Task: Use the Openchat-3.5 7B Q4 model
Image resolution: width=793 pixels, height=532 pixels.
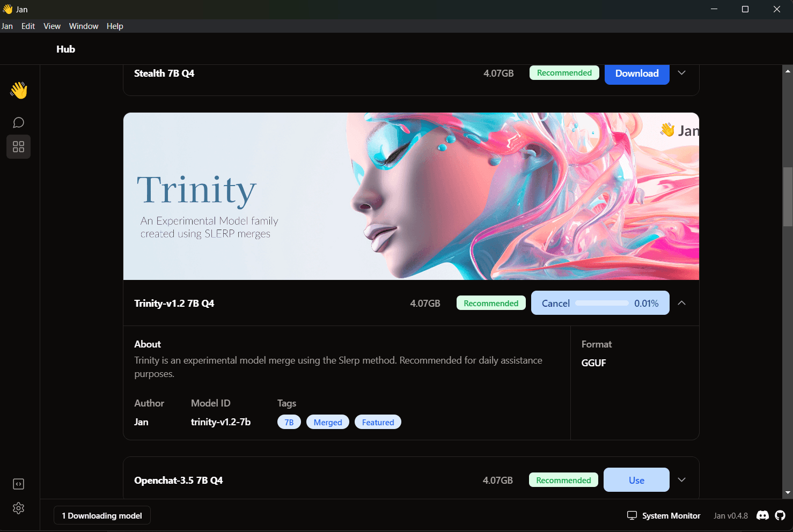Action: [636, 480]
